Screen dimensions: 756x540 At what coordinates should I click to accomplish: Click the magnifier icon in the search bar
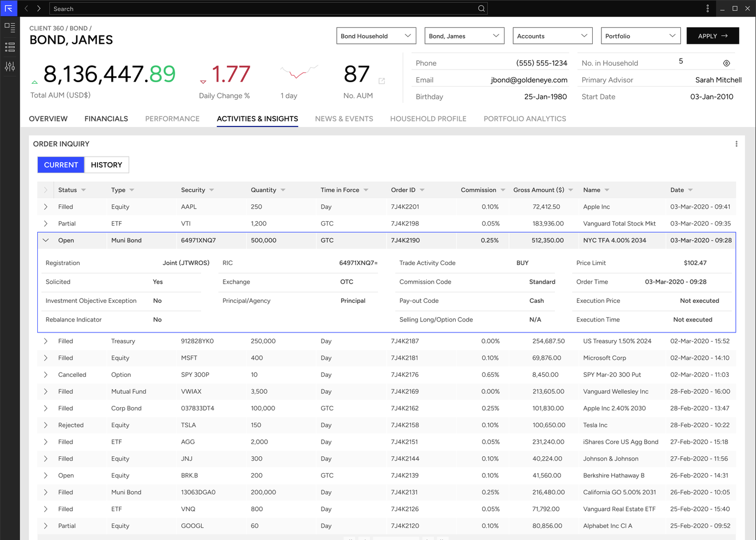pyautogui.click(x=481, y=8)
